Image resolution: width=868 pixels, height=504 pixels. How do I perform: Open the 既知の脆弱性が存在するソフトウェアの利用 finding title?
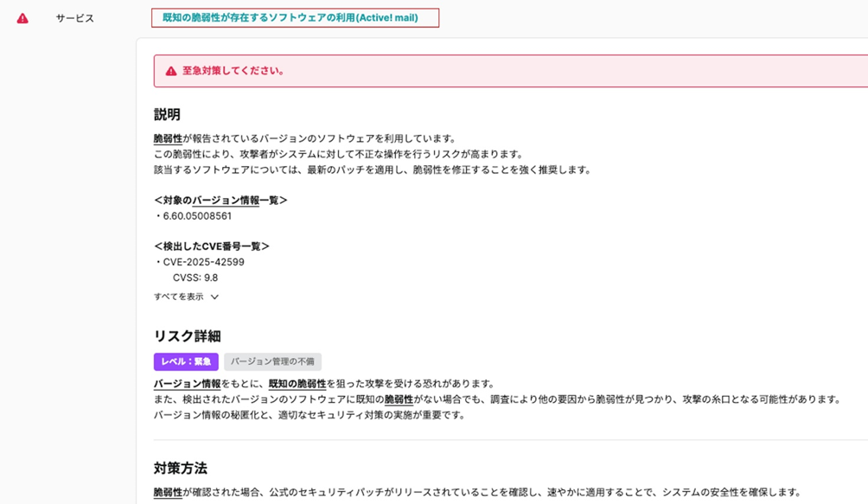point(295,16)
